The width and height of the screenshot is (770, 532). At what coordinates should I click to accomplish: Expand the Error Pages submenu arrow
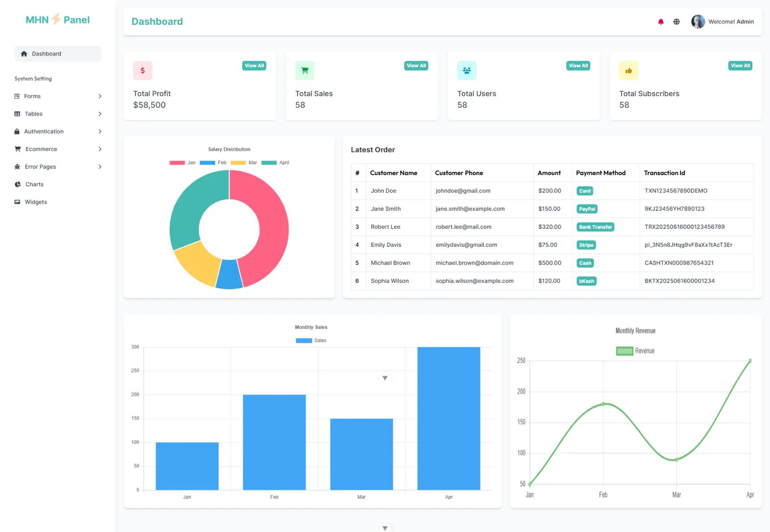coord(100,167)
